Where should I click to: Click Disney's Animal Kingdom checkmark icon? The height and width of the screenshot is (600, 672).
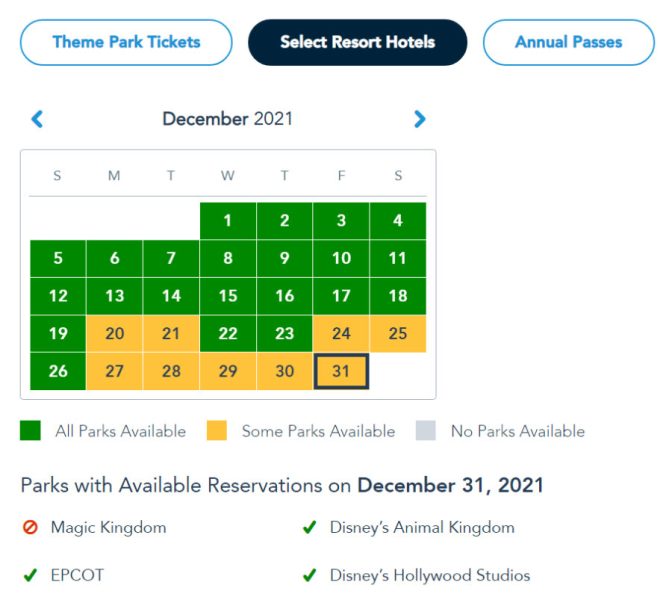(310, 527)
